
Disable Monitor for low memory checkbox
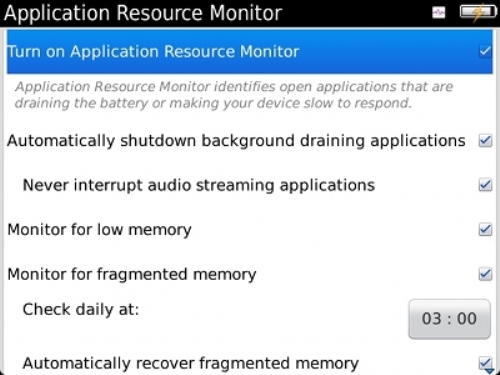click(485, 229)
